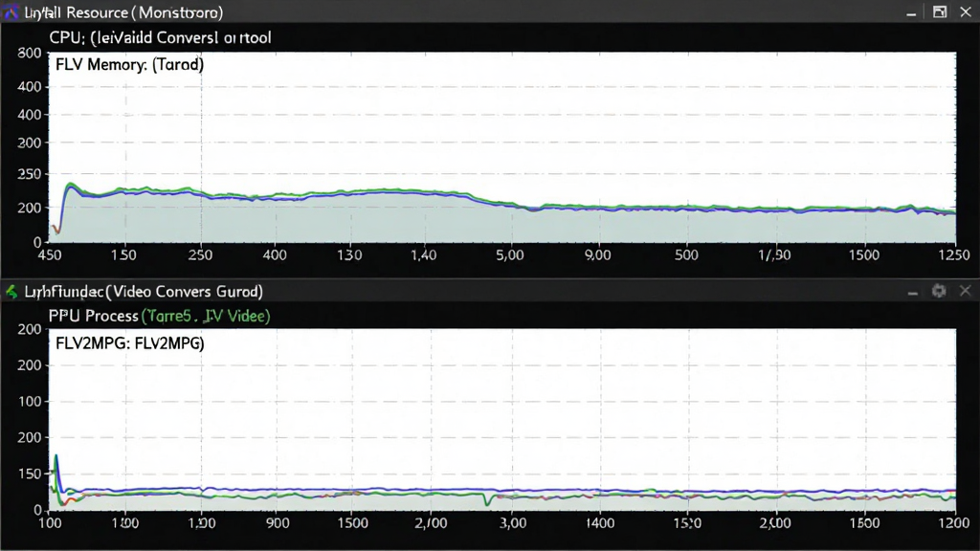Click the 1250 label on the memory chart axis
Viewport: 980px width, 551px height.
(x=954, y=254)
